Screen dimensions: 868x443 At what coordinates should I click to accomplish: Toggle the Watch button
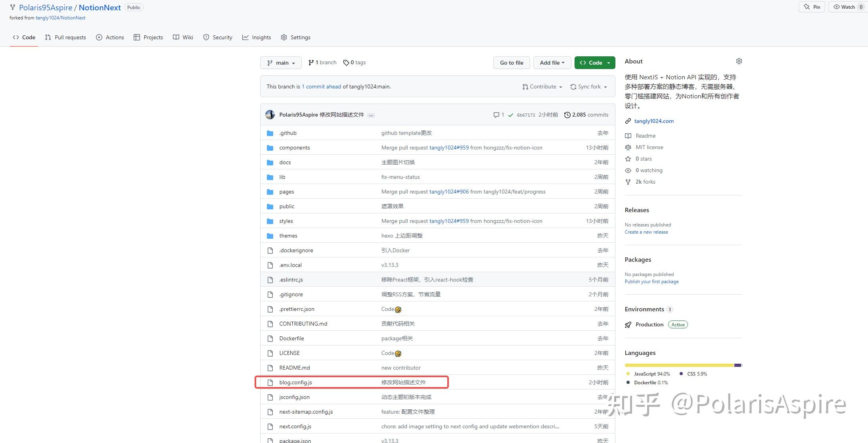[844, 7]
